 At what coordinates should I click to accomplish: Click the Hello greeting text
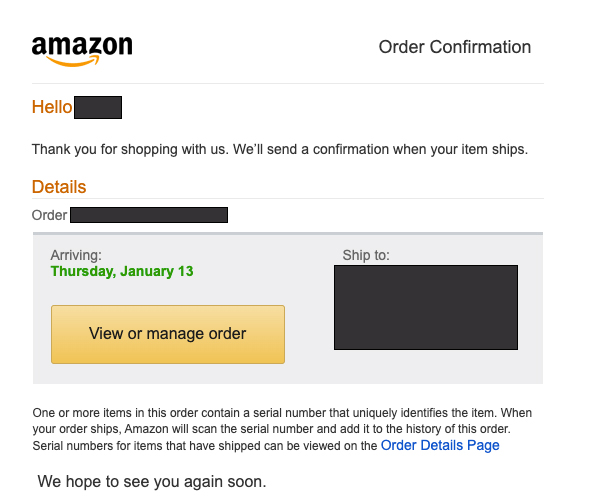[52, 107]
